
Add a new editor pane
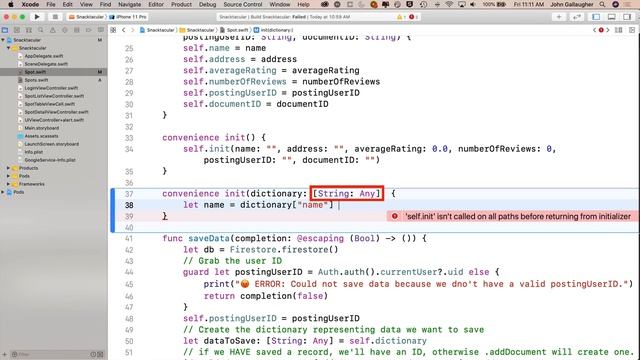(x=632, y=30)
